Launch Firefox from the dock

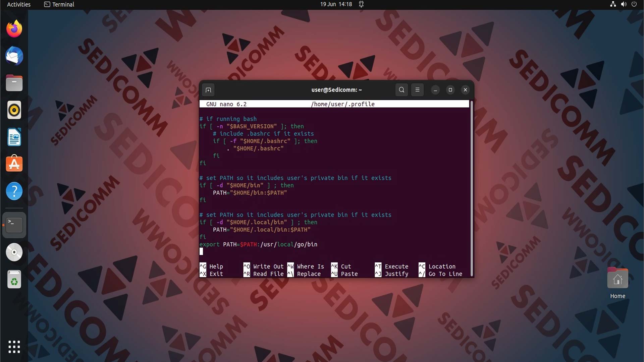(14, 29)
